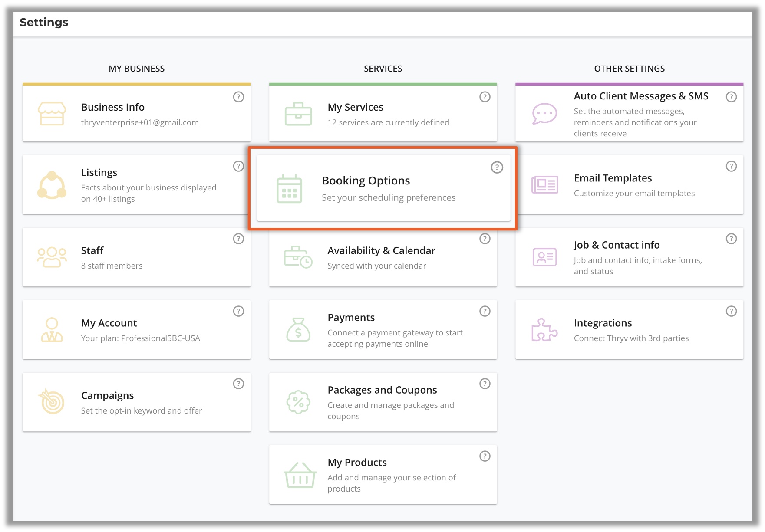Click the Staff people icon

pyautogui.click(x=52, y=257)
